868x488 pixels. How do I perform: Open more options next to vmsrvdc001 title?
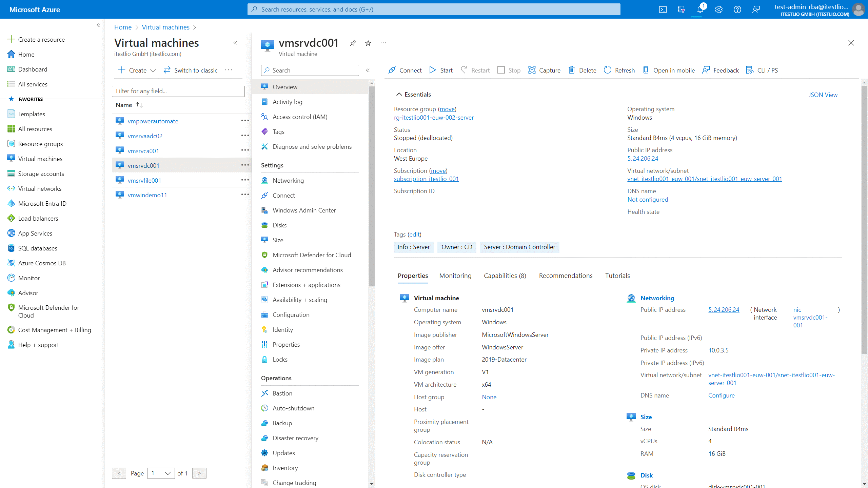[x=383, y=43]
